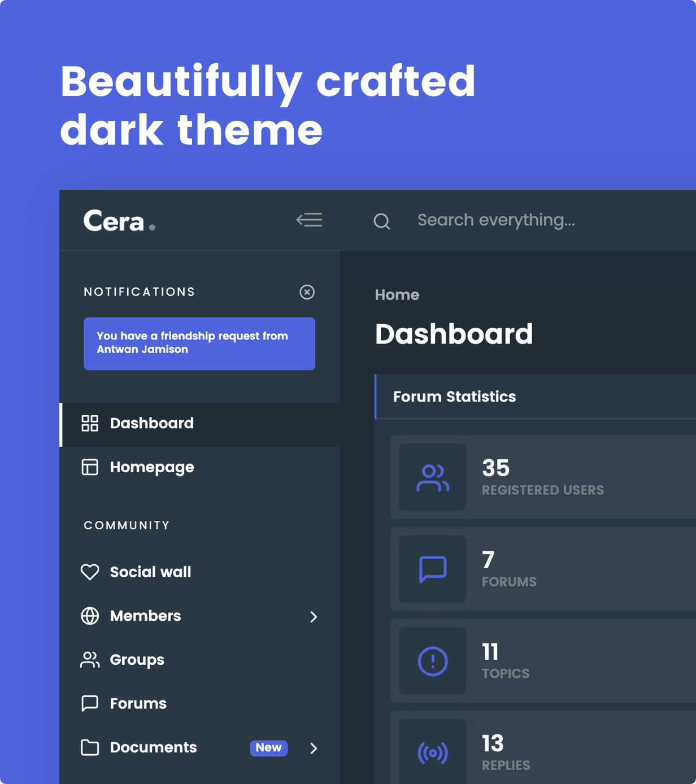This screenshot has width=696, height=784.
Task: Open the Antwan Jamison friendship request notification
Action: tap(199, 343)
